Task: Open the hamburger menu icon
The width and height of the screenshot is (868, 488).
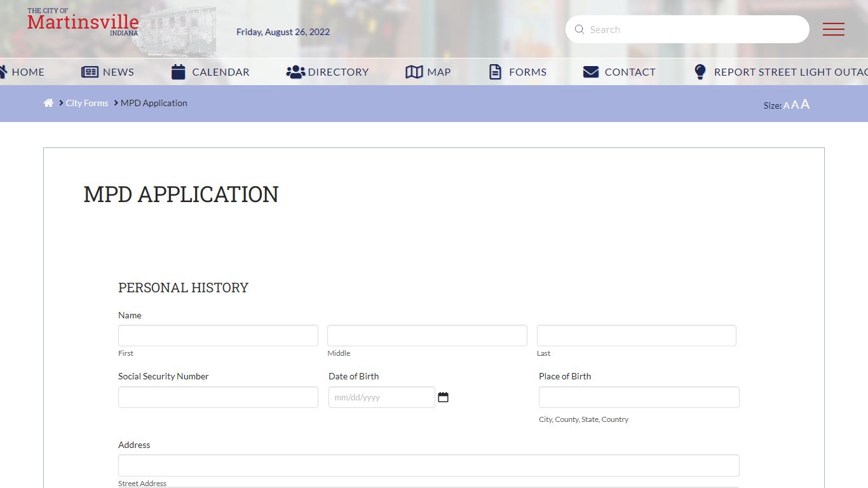Action: (x=833, y=29)
